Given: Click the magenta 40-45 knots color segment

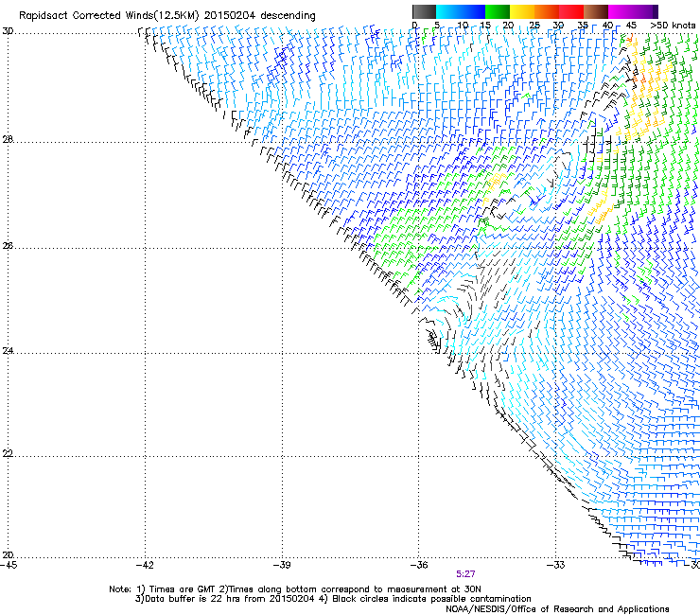Looking at the screenshot, I should coord(621,11).
